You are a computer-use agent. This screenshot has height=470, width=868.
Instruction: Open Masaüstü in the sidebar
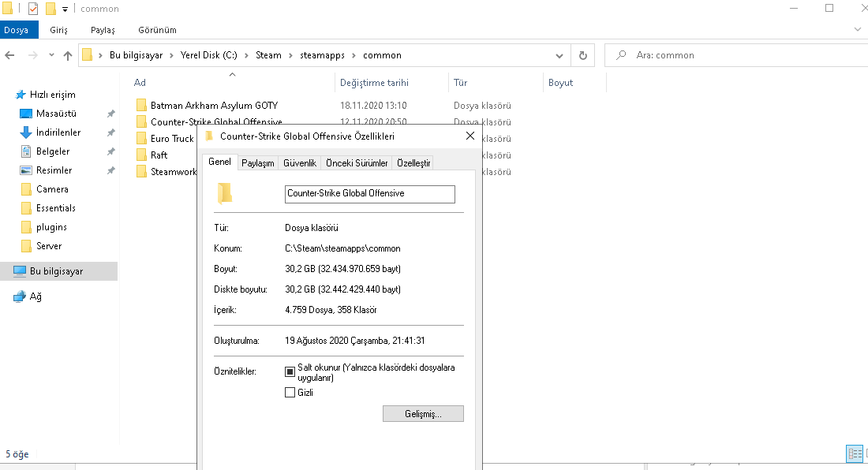coord(56,114)
